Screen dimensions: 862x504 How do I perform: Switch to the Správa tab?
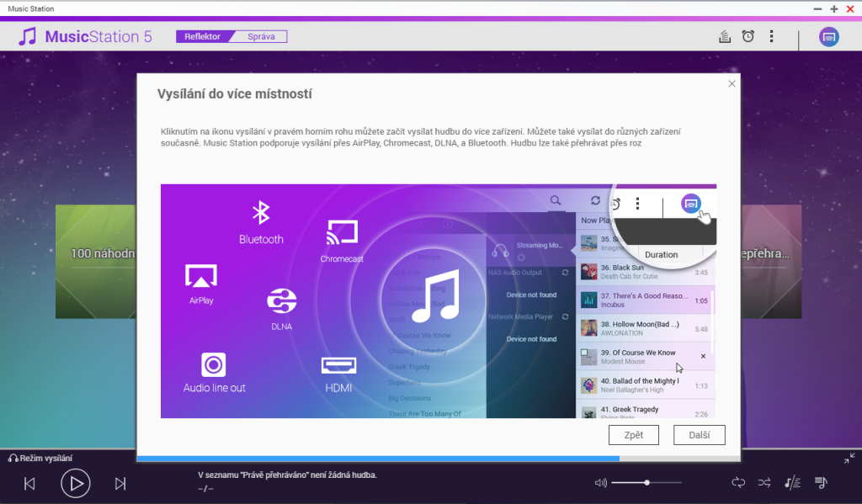(x=261, y=36)
